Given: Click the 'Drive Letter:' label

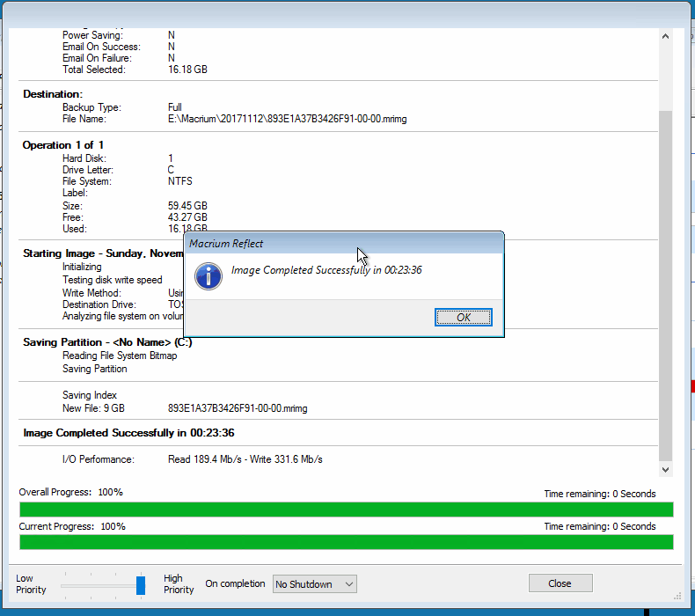Looking at the screenshot, I should click(88, 170).
